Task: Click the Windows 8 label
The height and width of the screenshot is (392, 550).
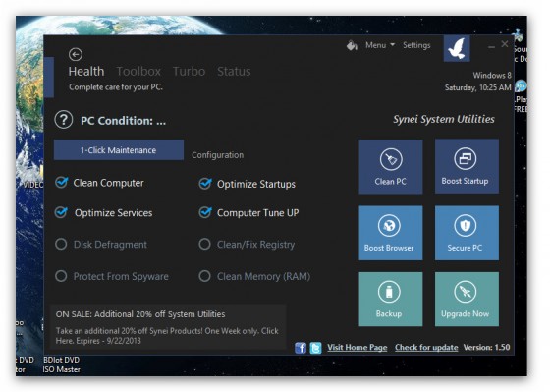Action: tap(492, 75)
